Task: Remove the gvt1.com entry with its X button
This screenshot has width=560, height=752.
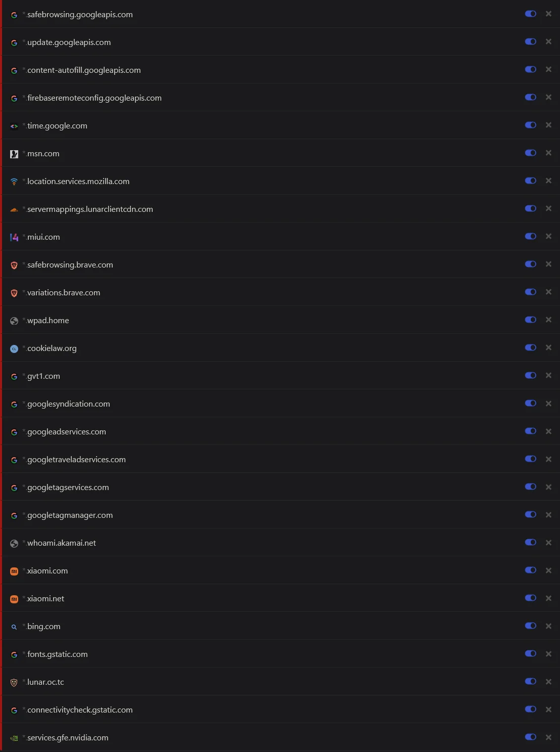Action: coord(548,375)
